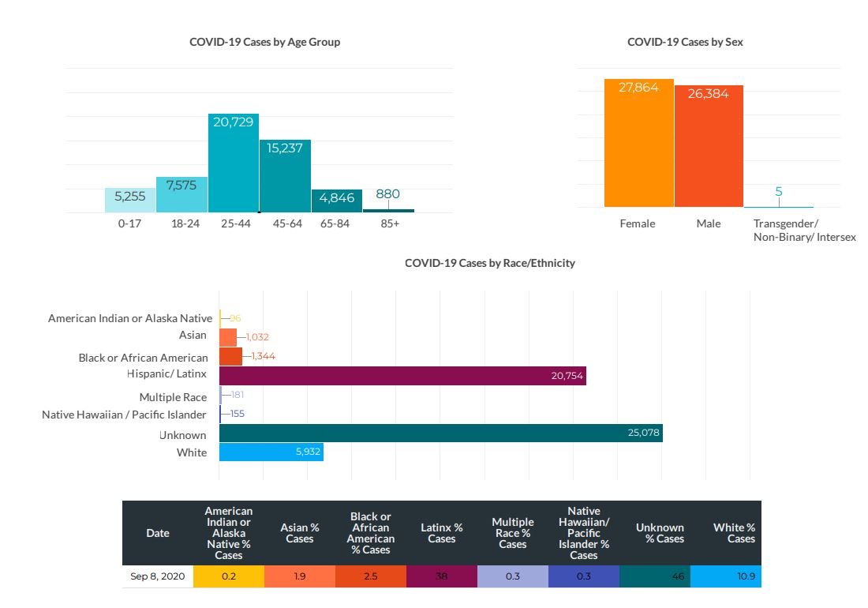
Task: Click the Unknown race bar showing 25,078
Action: [x=440, y=433]
